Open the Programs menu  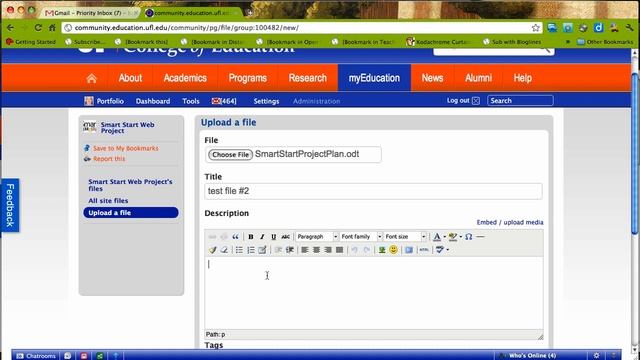click(x=247, y=78)
